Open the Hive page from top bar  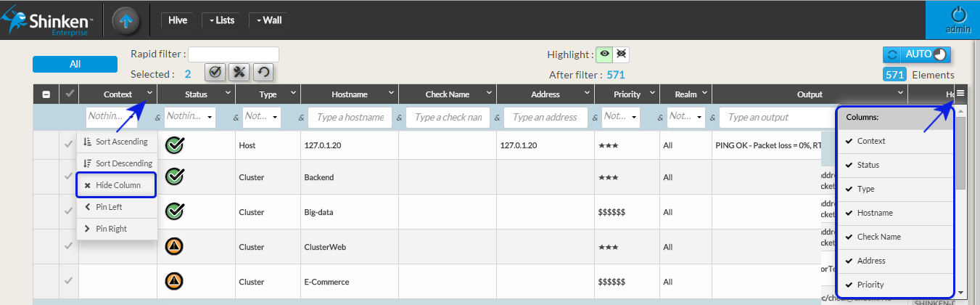click(178, 20)
